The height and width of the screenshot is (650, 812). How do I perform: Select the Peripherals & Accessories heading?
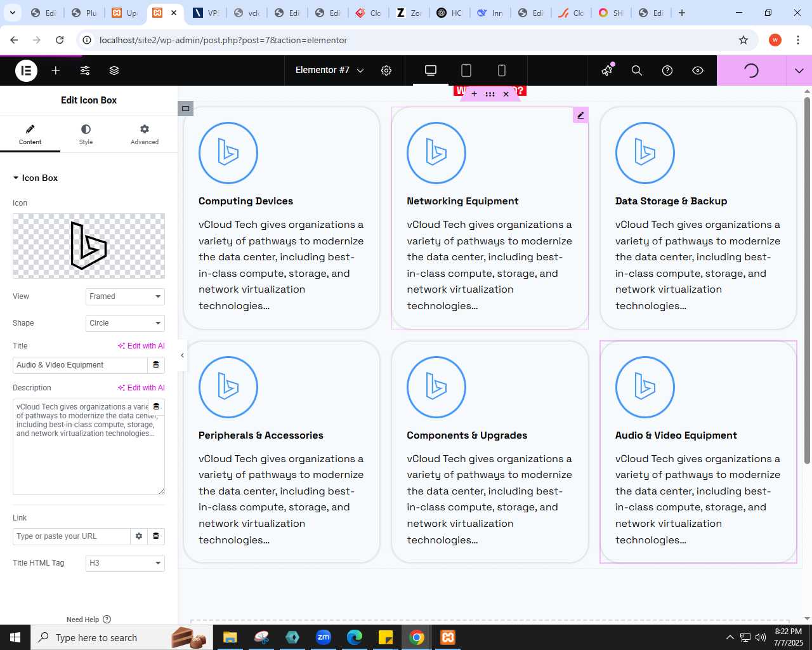pyautogui.click(x=261, y=435)
